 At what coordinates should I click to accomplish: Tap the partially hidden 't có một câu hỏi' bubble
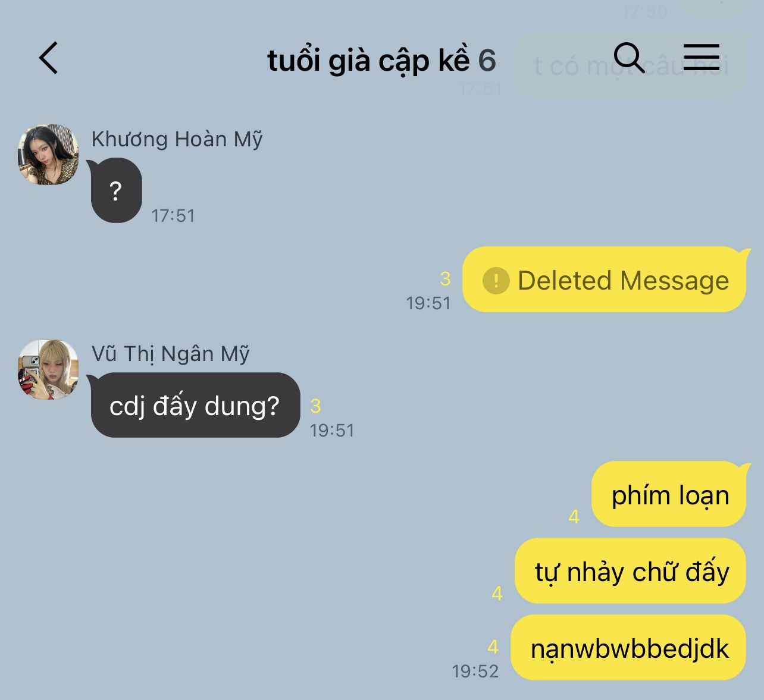[x=630, y=65]
